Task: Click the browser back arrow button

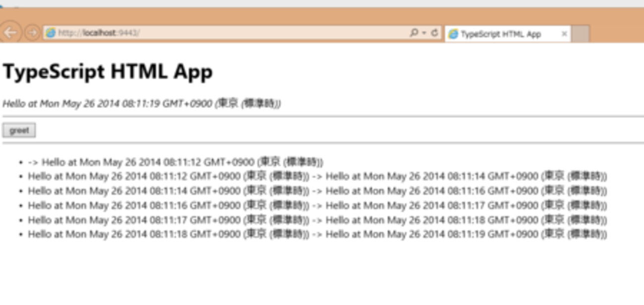Action: click(x=10, y=33)
